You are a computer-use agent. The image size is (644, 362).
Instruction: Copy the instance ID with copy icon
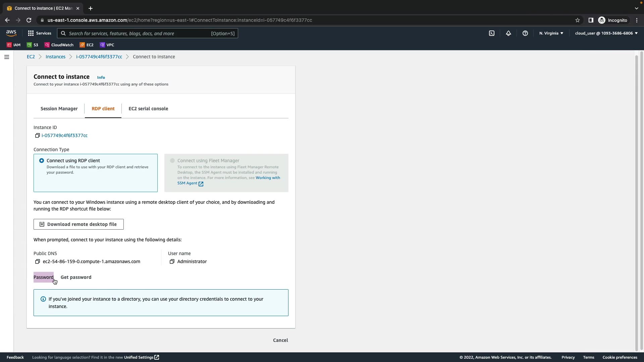[x=37, y=135]
